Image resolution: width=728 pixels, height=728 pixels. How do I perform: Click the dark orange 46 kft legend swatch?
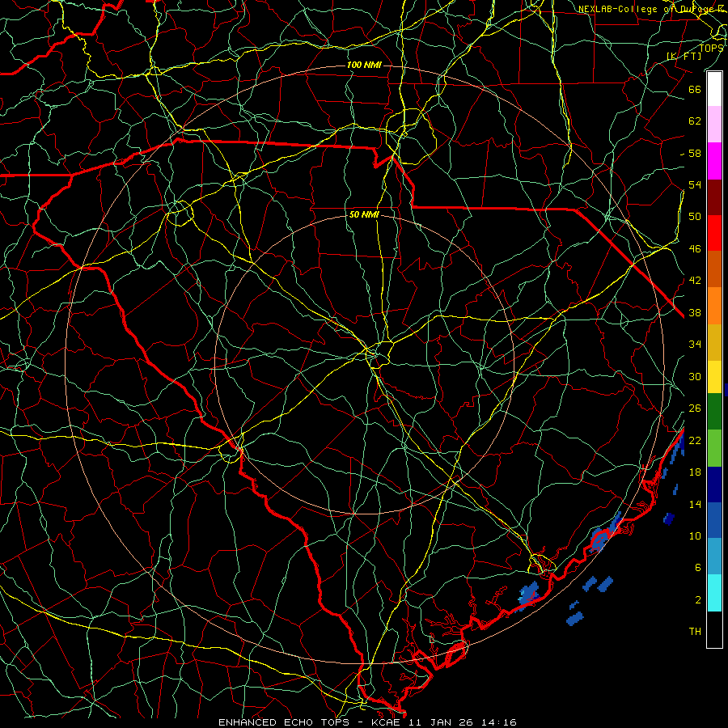pos(714,269)
